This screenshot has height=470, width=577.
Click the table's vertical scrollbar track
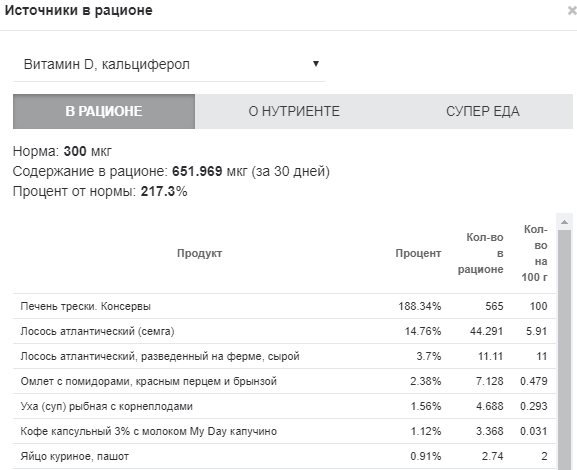[x=564, y=350]
